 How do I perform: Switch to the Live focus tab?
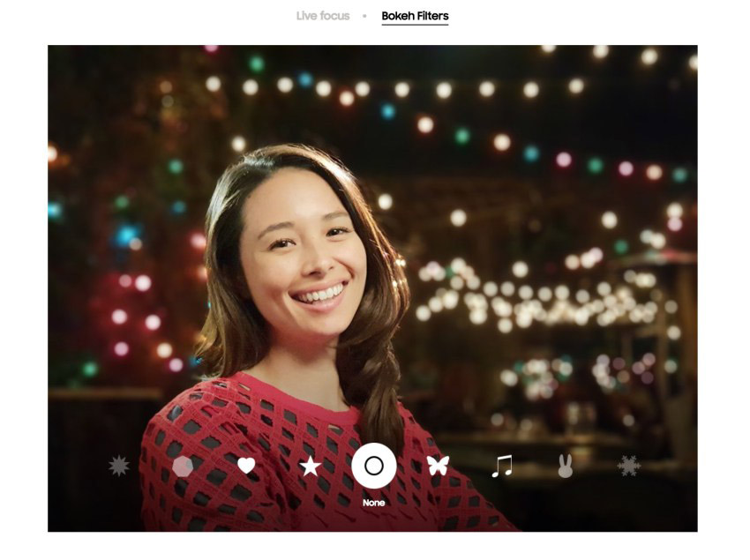(323, 16)
